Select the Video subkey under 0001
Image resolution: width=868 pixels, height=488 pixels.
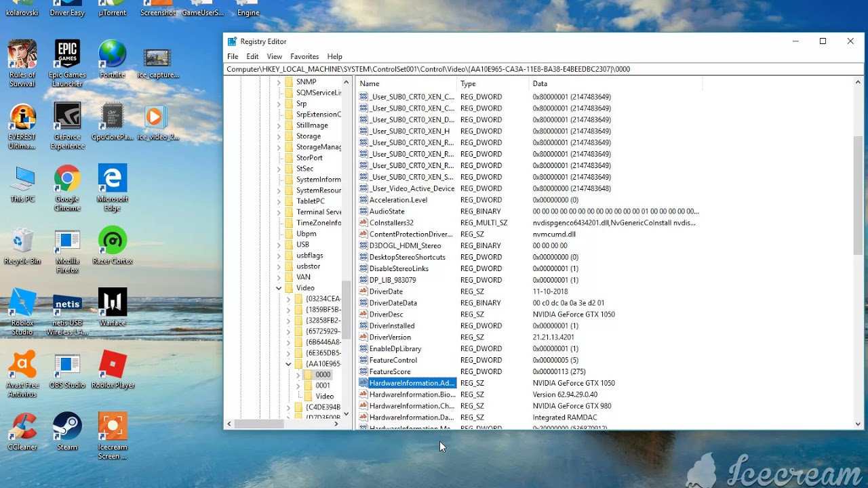pos(325,396)
